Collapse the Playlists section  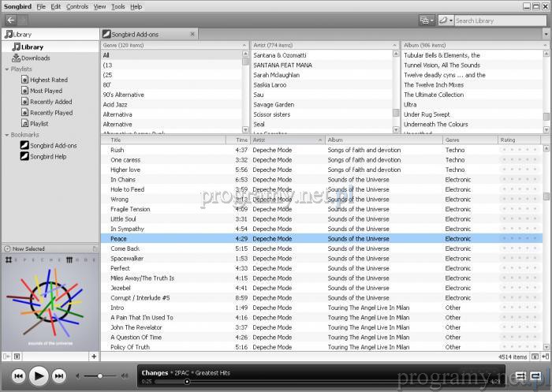pyautogui.click(x=7, y=69)
